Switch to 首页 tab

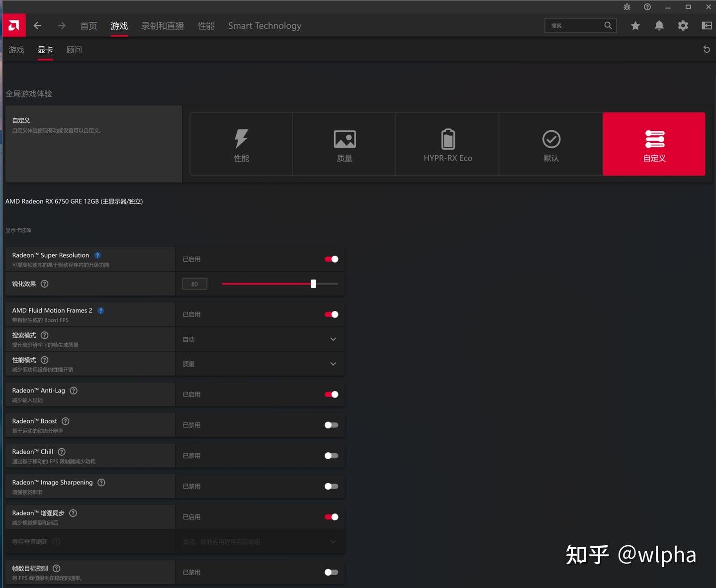coord(89,26)
